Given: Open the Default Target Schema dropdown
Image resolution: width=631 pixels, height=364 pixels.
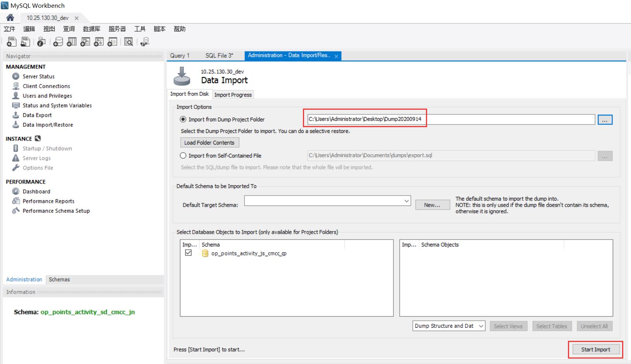Looking at the screenshot, I should [406, 201].
